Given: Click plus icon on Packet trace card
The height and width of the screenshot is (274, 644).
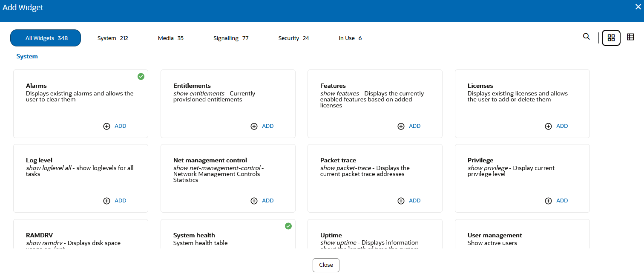Looking at the screenshot, I should pos(401,201).
